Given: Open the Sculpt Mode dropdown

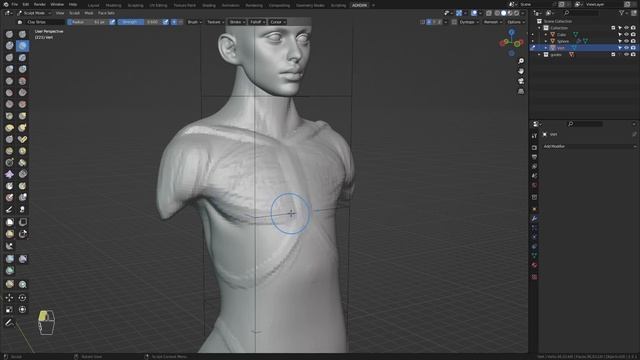Looking at the screenshot, I should pos(34,13).
